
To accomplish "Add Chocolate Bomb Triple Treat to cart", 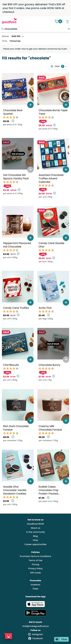I will [x=66, y=105].
